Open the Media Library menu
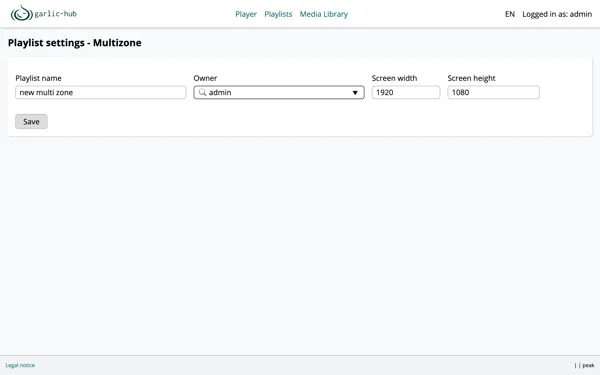This screenshot has width=600, height=375. [324, 14]
